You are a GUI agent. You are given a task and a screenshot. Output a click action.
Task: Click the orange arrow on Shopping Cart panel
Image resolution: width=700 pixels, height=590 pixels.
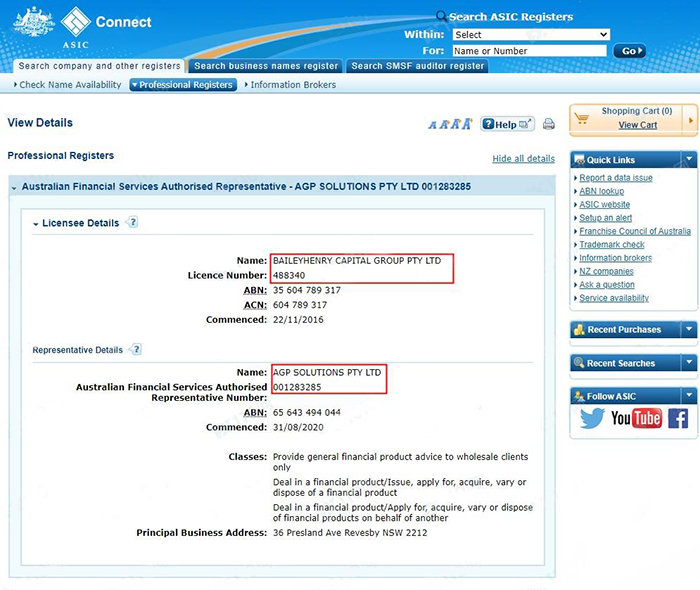coord(691,120)
